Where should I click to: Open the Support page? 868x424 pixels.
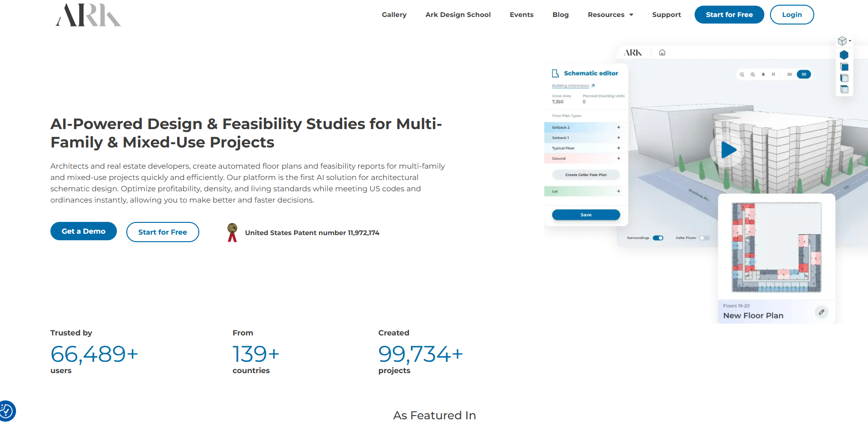click(x=666, y=15)
